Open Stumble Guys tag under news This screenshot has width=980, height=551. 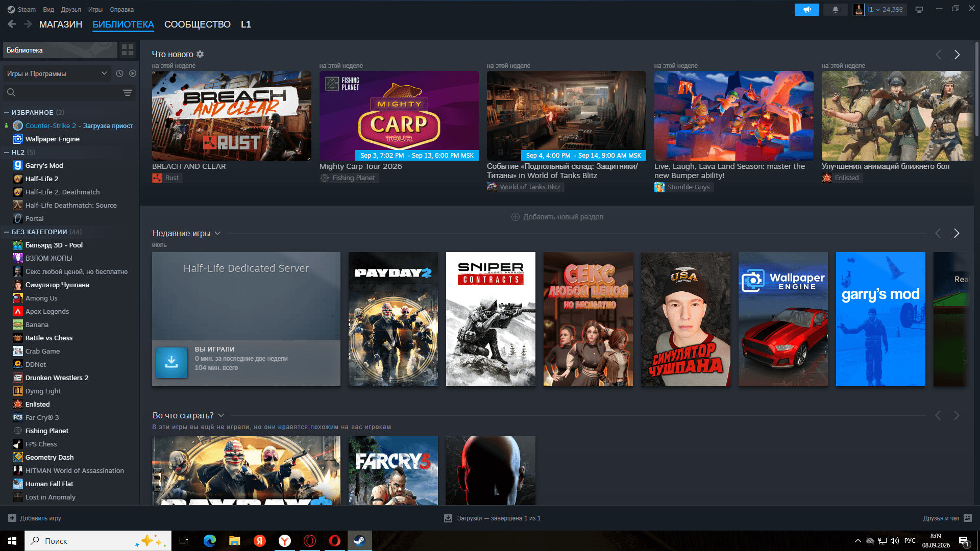[x=683, y=187]
